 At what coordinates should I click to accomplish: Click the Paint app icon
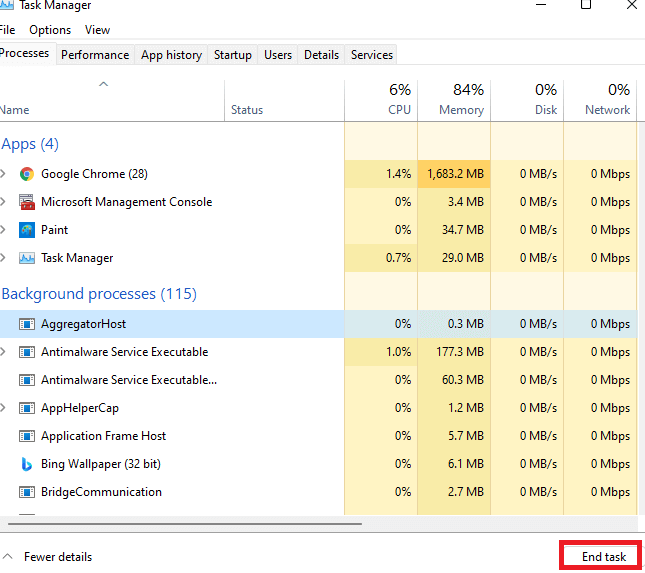27,230
